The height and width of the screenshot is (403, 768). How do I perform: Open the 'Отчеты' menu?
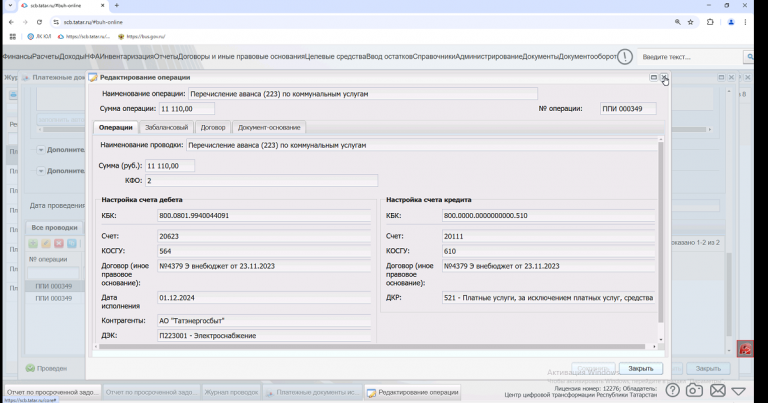(166, 57)
